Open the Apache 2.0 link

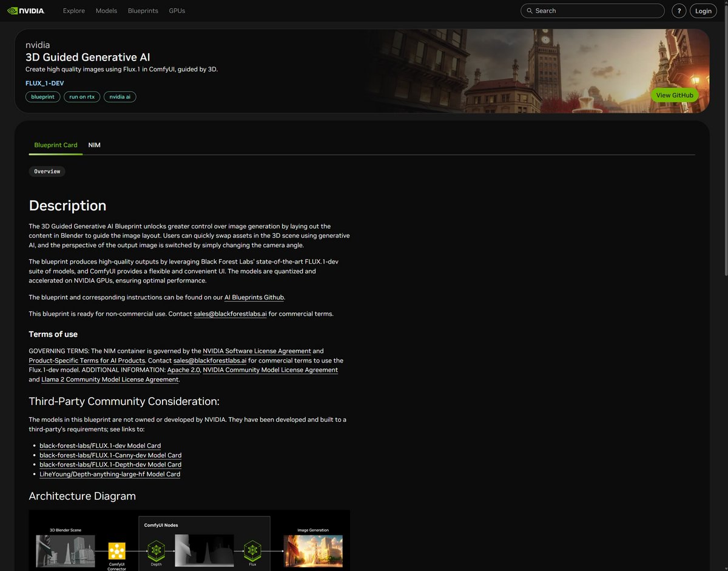(183, 370)
